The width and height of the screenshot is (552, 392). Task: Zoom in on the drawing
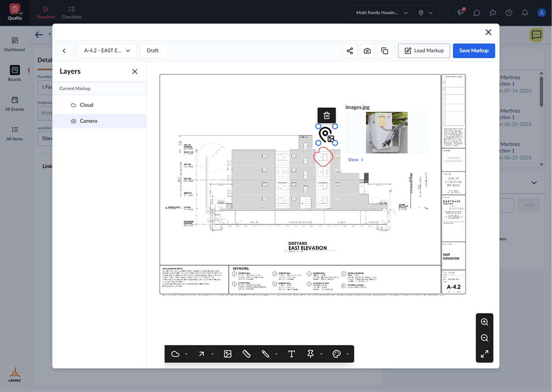click(485, 322)
